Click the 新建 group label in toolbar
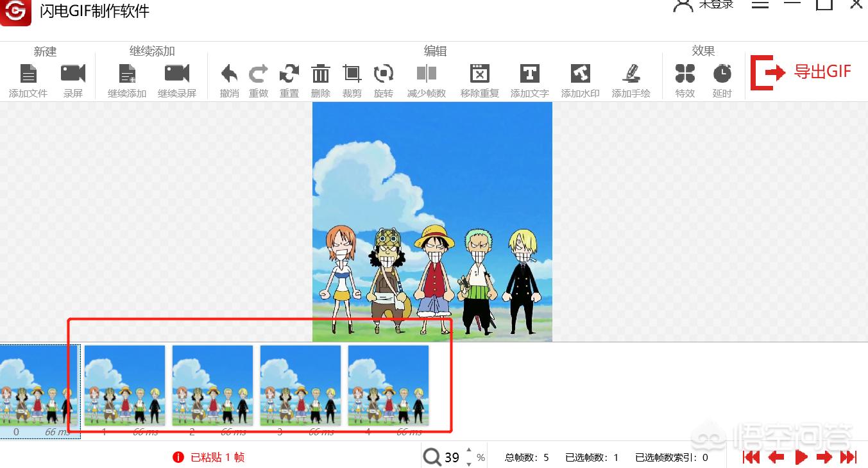Image resolution: width=868 pixels, height=468 pixels. point(46,51)
